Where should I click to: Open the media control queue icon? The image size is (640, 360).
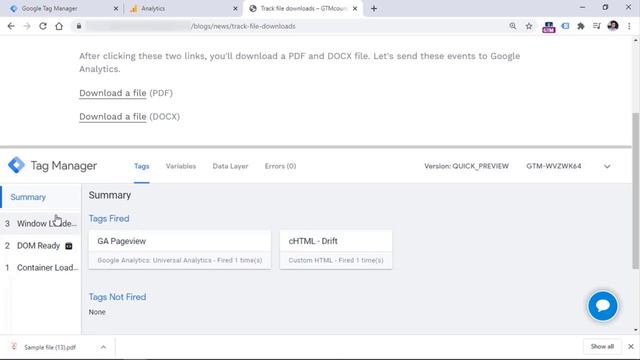[x=597, y=26]
